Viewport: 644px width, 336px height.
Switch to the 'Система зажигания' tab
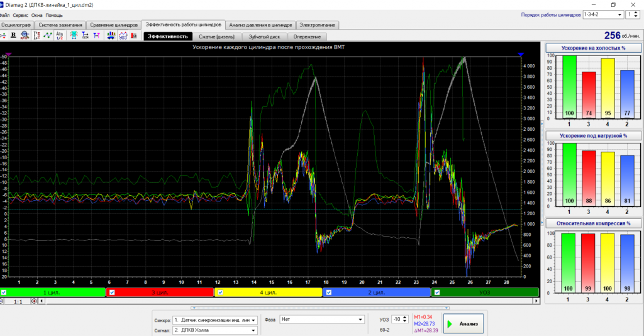pos(60,25)
